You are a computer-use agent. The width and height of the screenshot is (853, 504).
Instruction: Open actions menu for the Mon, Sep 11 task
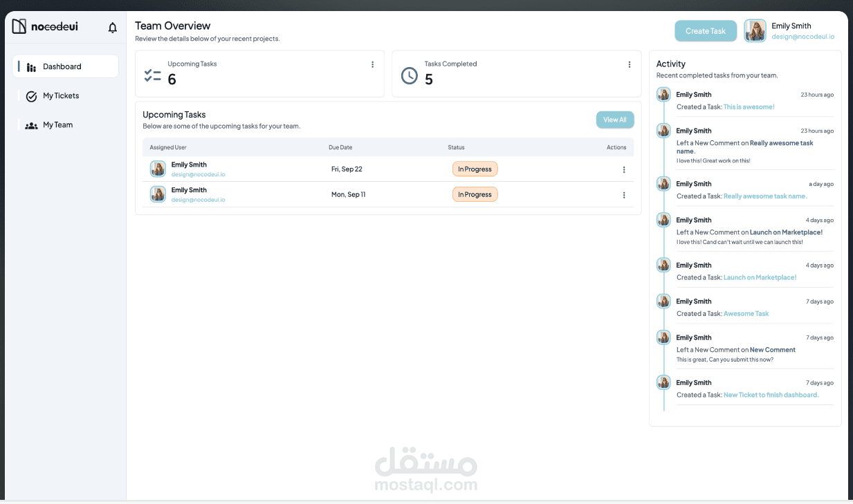623,194
